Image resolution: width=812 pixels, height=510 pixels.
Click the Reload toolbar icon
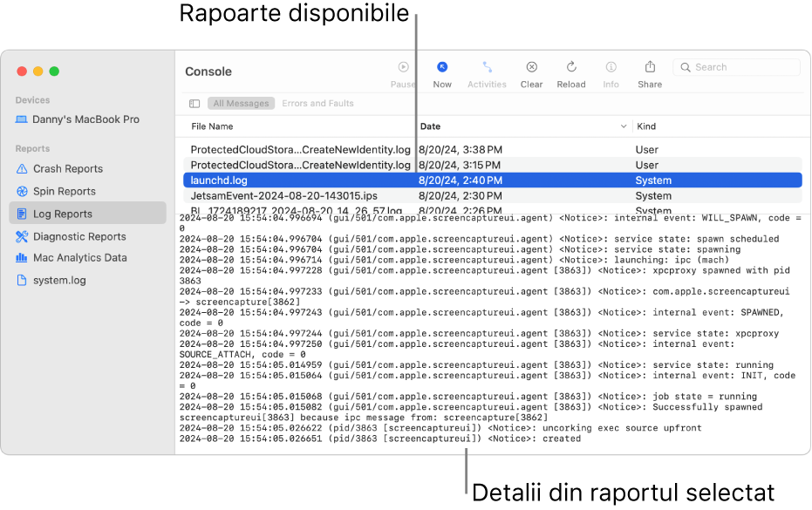pos(571,67)
